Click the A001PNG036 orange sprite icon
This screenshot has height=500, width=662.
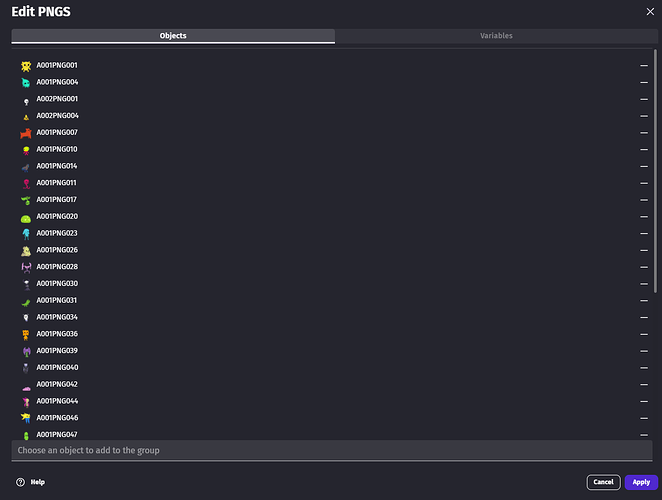tap(26, 334)
